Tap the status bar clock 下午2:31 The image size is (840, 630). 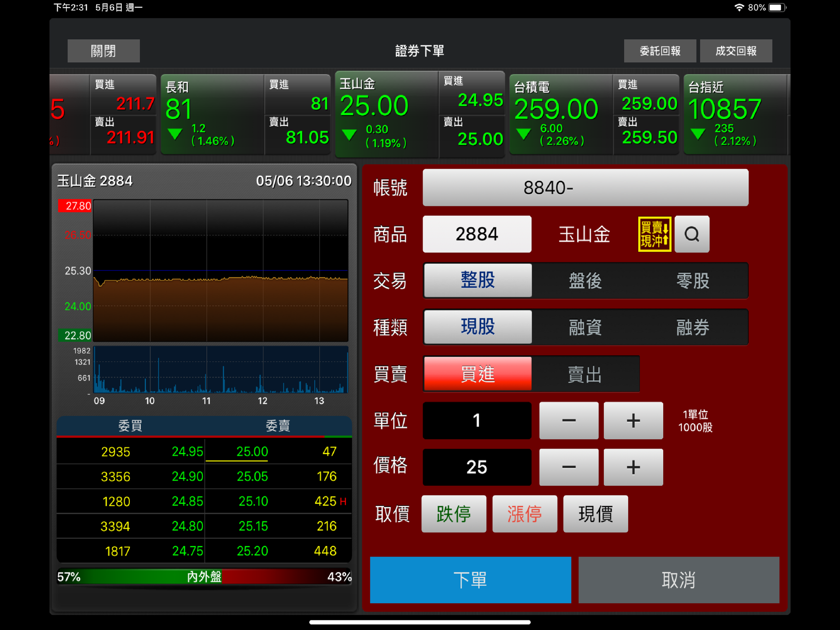pos(71,8)
